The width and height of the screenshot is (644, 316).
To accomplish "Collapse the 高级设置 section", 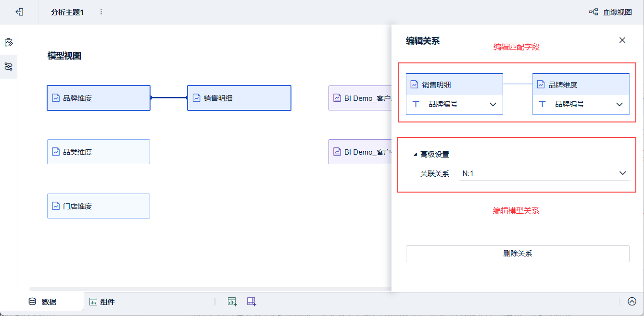I will (x=416, y=155).
